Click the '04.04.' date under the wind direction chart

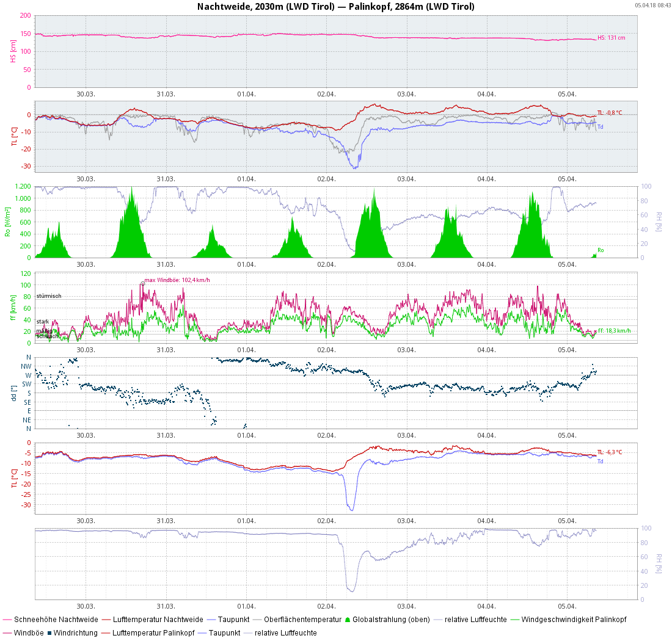[486, 435]
